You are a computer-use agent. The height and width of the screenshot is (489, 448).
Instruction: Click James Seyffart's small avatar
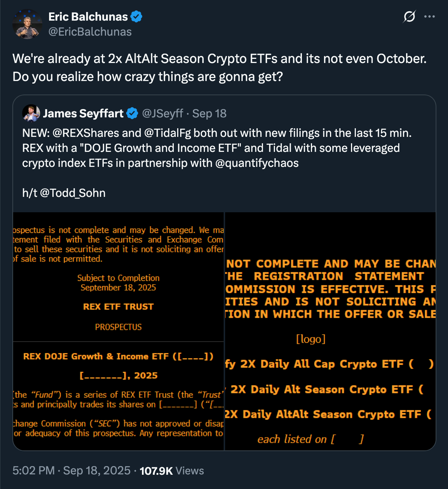[31, 113]
